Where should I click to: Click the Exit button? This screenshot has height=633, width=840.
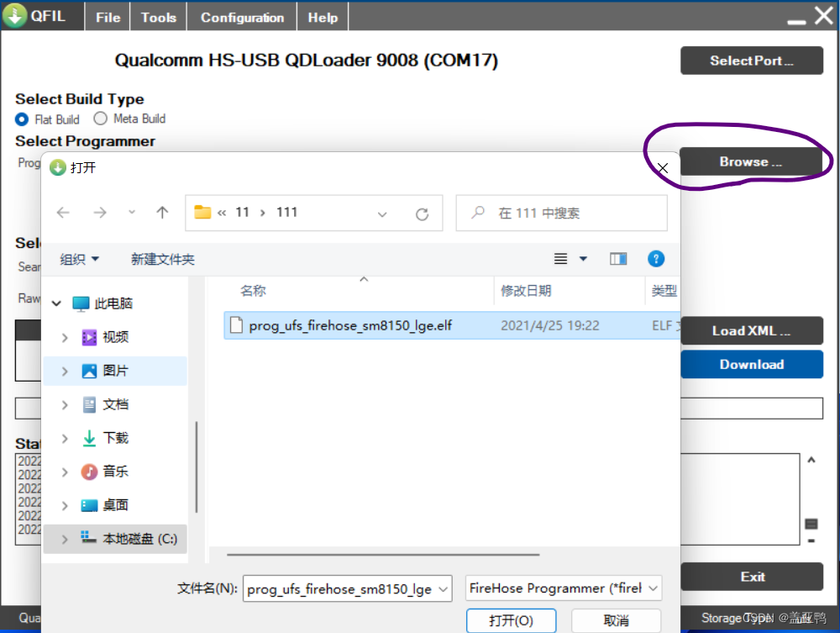[752, 577]
